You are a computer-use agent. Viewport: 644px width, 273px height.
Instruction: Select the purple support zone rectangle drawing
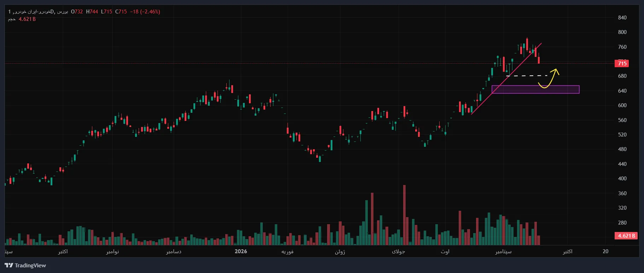coord(535,89)
